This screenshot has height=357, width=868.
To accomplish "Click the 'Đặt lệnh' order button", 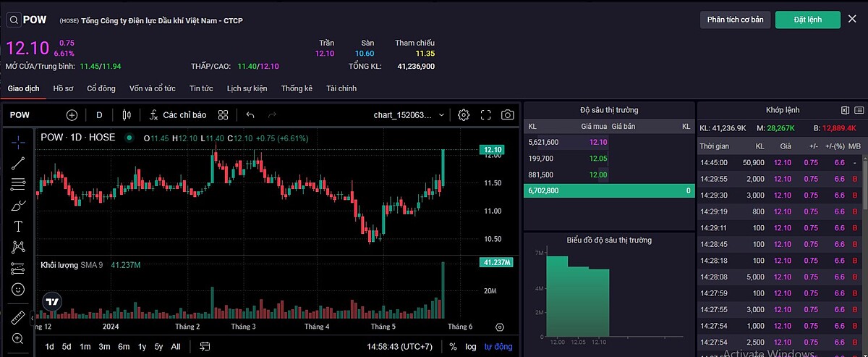I will pos(807,20).
